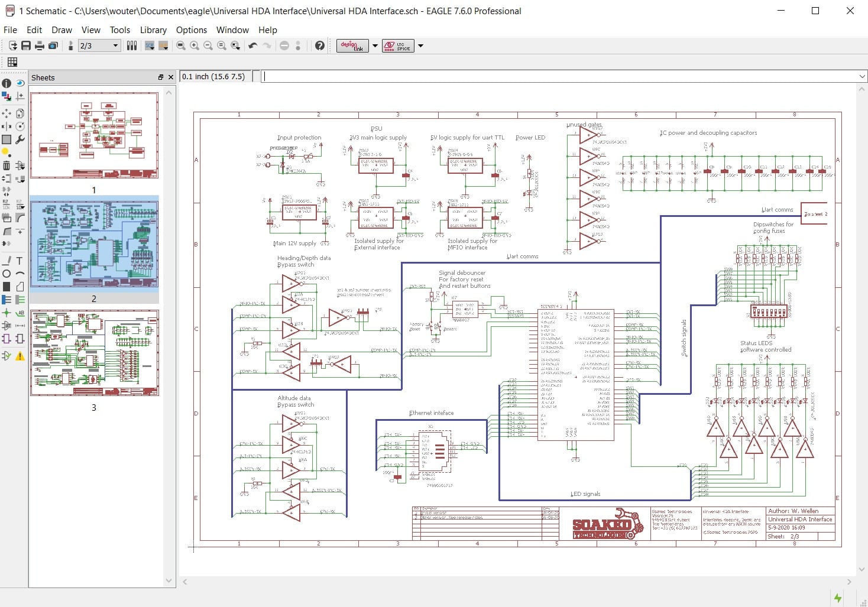This screenshot has width=868, height=607.
Task: Click the Save floppy disk icon
Action: point(26,46)
